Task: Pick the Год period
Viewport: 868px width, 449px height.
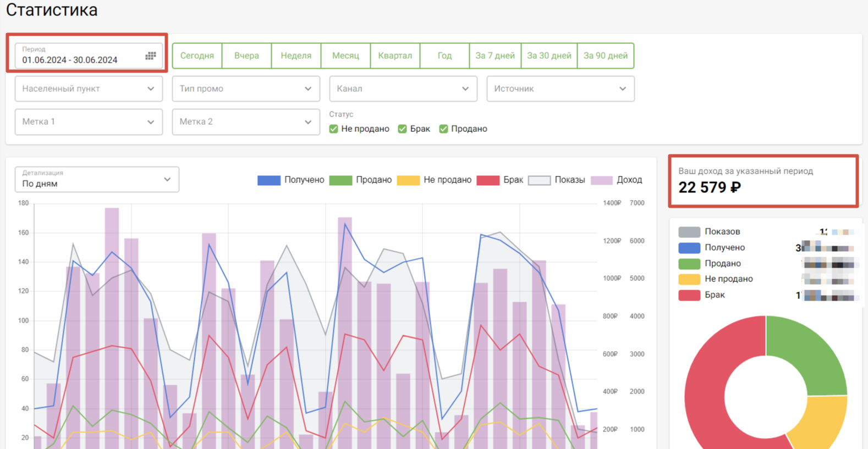Action: pos(444,56)
